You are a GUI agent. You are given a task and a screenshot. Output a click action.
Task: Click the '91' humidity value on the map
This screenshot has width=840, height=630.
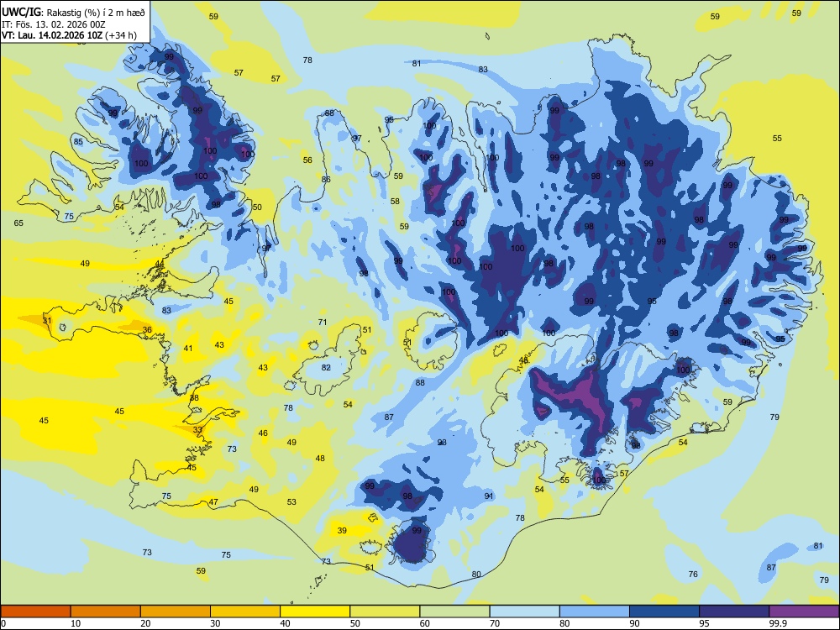click(x=489, y=496)
